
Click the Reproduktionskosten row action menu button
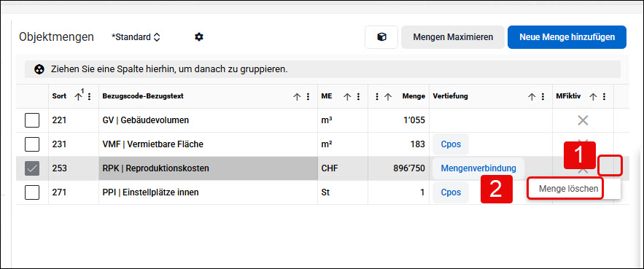(x=610, y=166)
